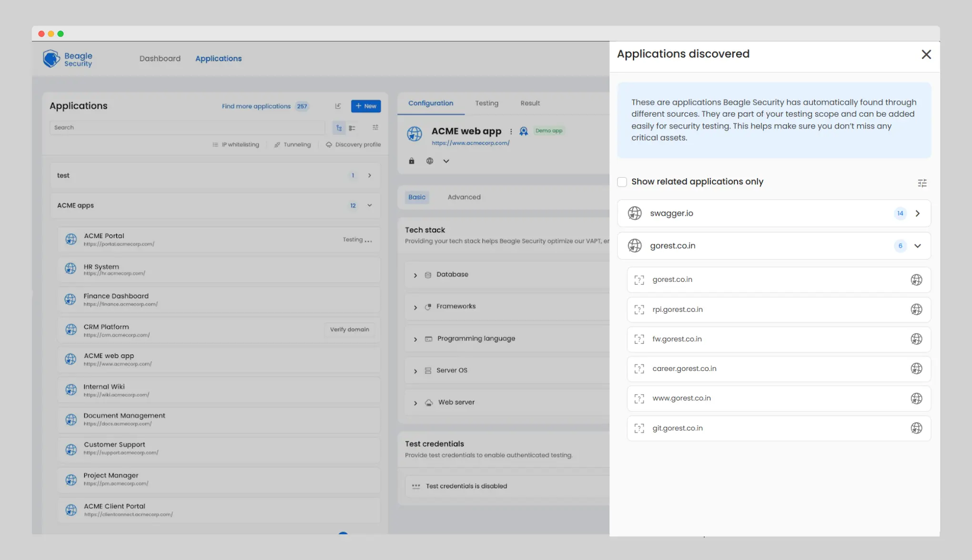
Task: Expand the Database tech stack section
Action: 415,275
